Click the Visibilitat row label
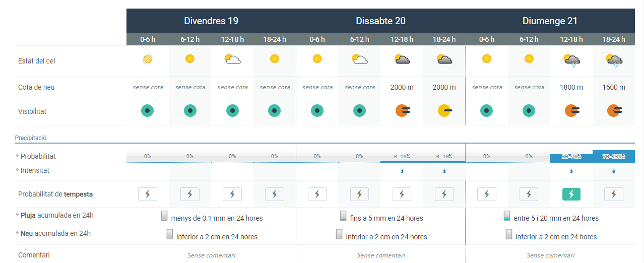 [x=32, y=111]
